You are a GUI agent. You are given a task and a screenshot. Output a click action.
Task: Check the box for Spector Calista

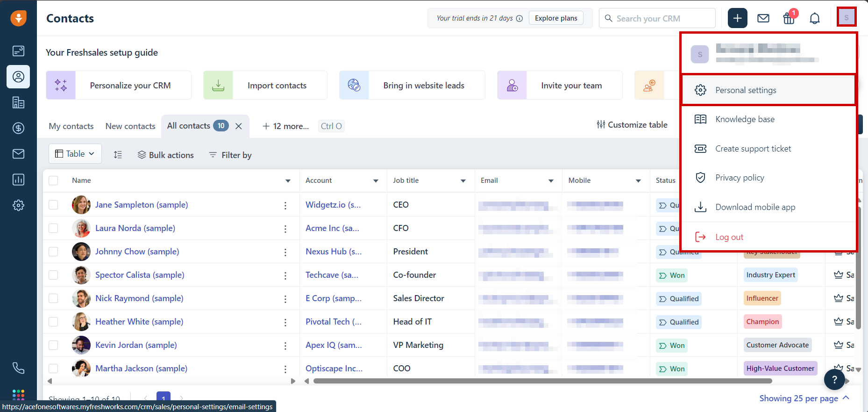[53, 275]
